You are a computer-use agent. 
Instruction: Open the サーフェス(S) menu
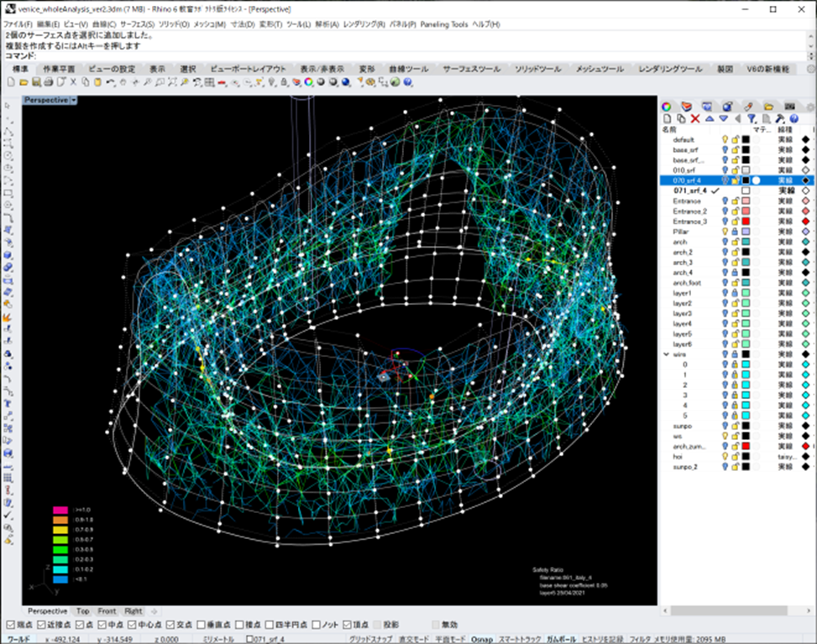coord(137,24)
